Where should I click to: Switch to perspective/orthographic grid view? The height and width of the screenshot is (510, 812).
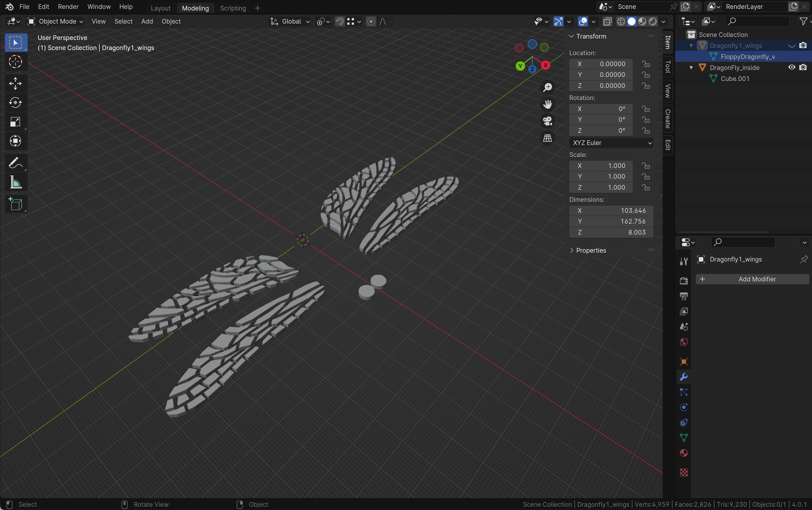pos(547,138)
